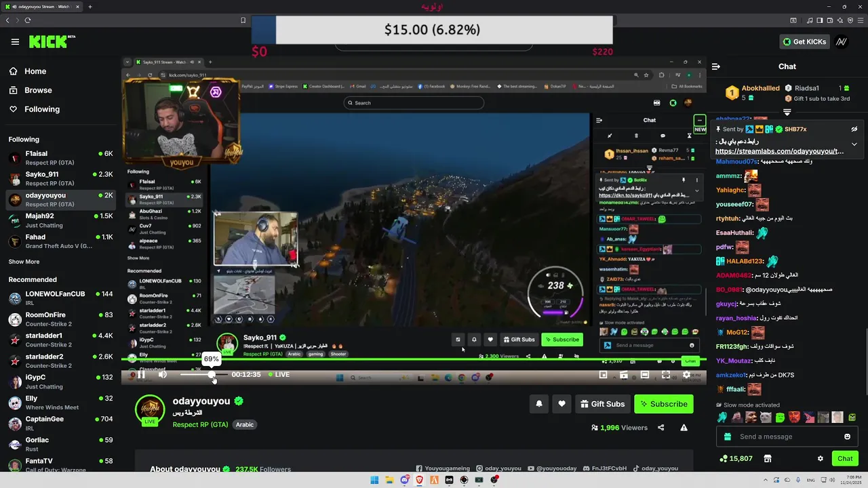Screen dimensions: 868x488
Task: Open new browser tab
Action: click(90, 7)
